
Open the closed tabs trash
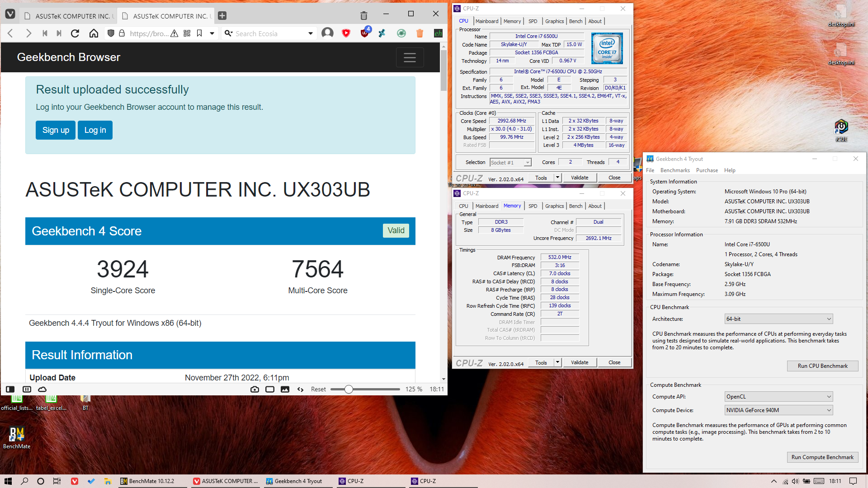point(363,16)
